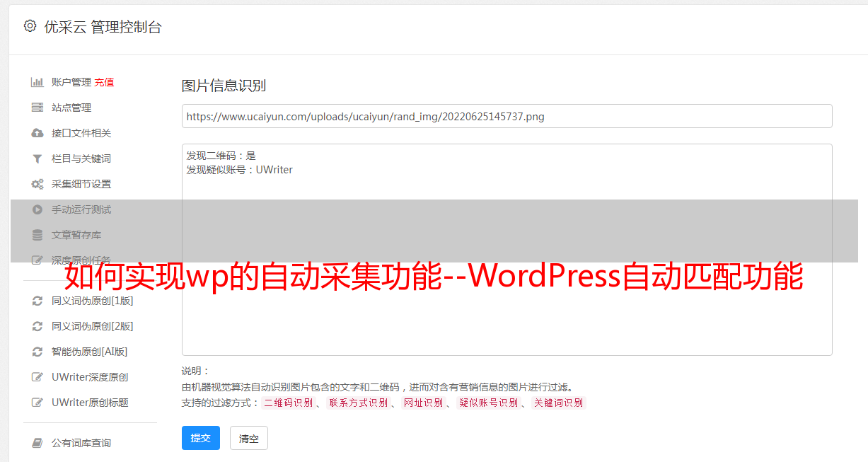
Task: Click the cloud upload icon for 接口文件相关
Action: click(37, 133)
